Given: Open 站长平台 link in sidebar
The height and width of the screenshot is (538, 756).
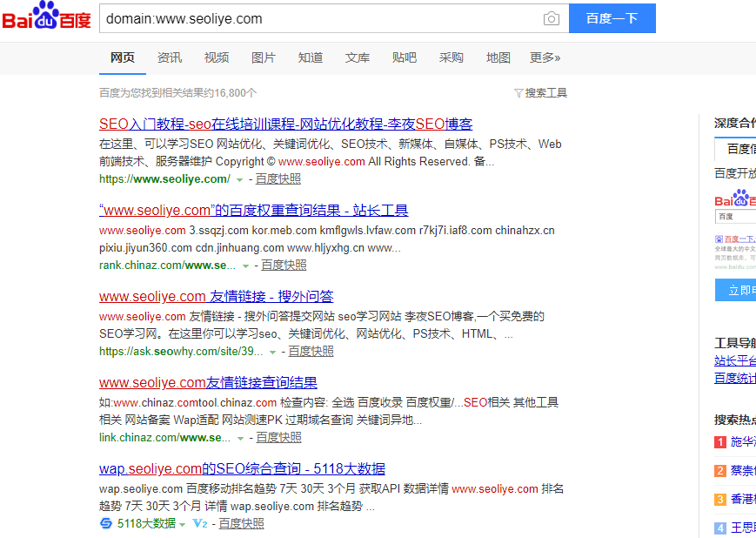Looking at the screenshot, I should (735, 360).
